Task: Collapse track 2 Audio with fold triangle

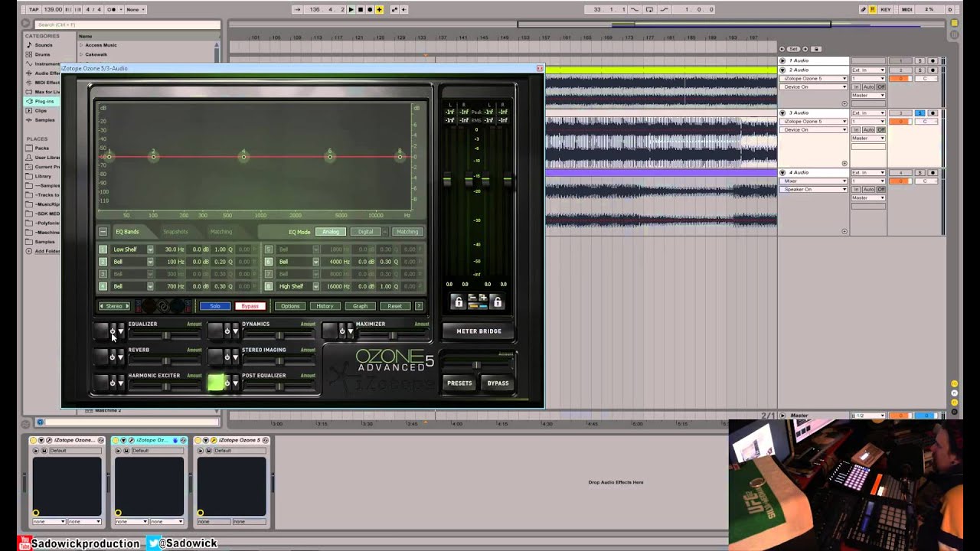Action: 782,70
